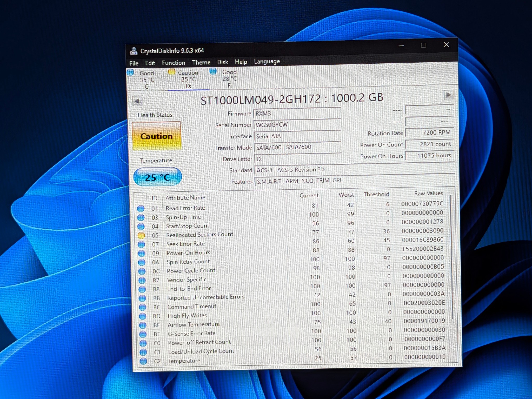532x399 pixels.
Task: Click the blue icon for Command Timeout
Action: pos(142,307)
